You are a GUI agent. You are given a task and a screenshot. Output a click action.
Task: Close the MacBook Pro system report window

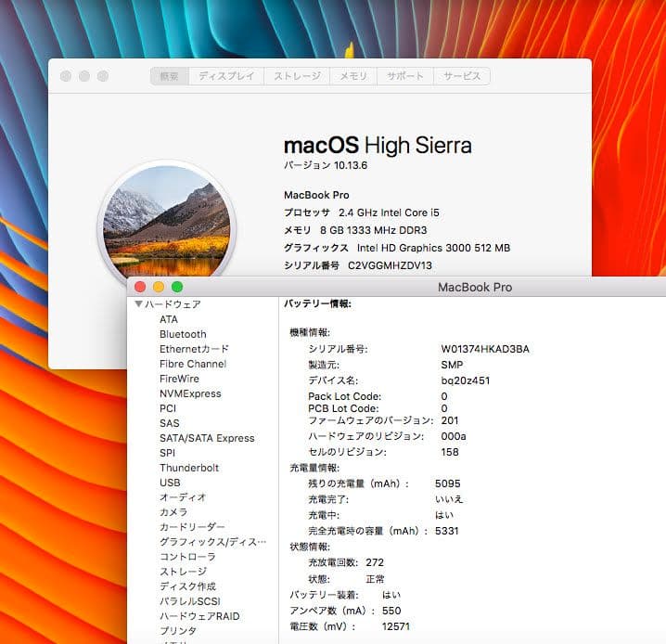coord(140,287)
